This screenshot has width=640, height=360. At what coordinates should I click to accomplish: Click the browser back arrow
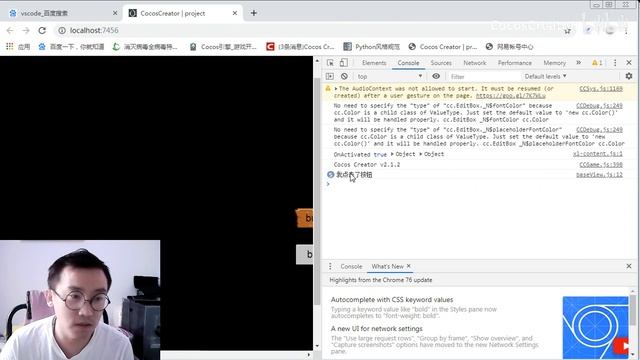pyautogui.click(x=10, y=31)
